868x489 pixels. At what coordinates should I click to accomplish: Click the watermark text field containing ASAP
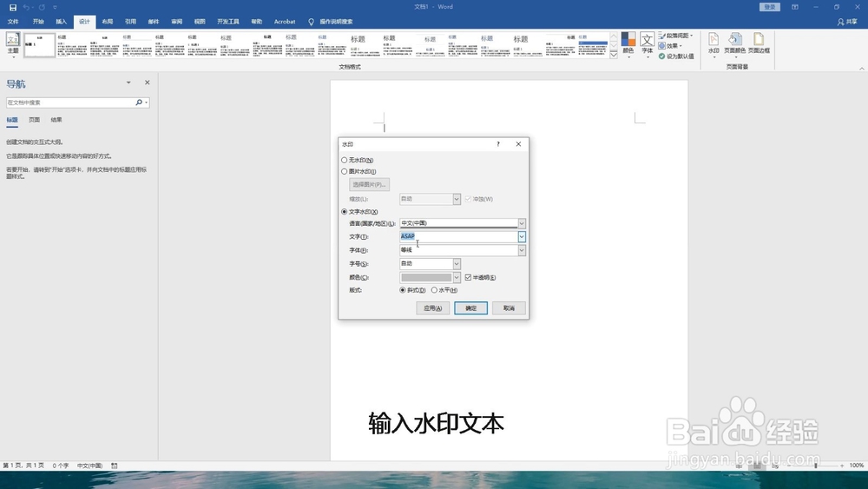coord(458,236)
